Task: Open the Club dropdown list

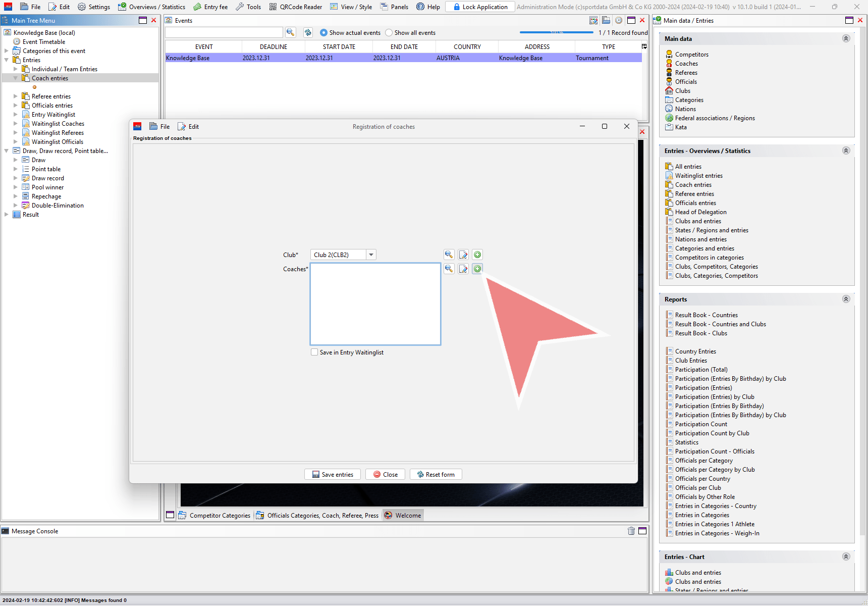Action: click(371, 255)
